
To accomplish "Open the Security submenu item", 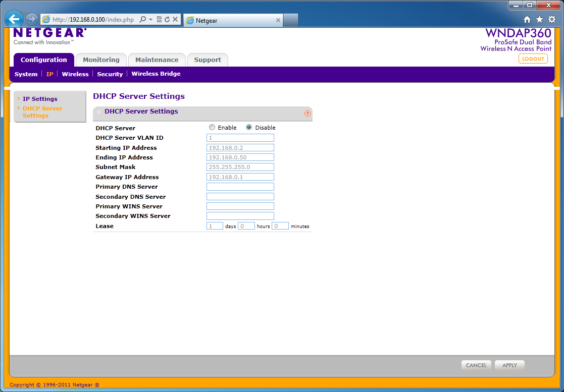I will pos(110,74).
